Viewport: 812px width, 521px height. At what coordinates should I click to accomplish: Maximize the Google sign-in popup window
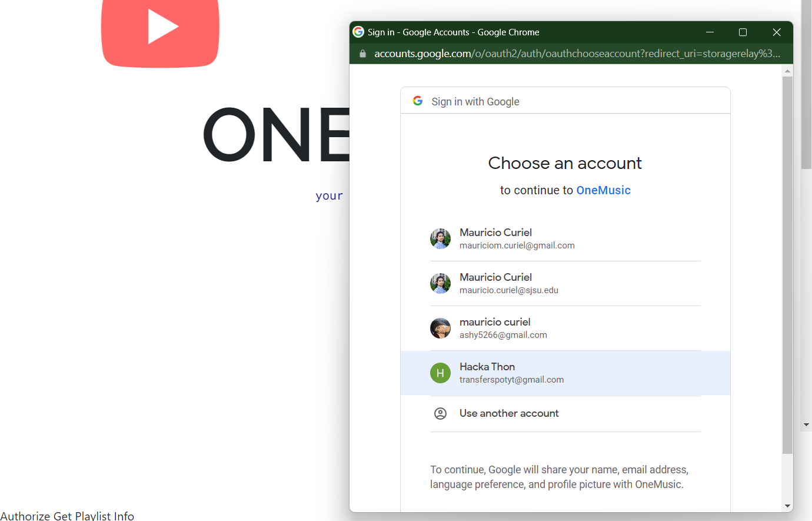pos(743,32)
